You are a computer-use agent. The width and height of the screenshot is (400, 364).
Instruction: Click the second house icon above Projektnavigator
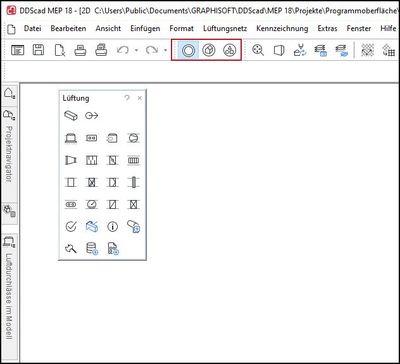pos(9,115)
